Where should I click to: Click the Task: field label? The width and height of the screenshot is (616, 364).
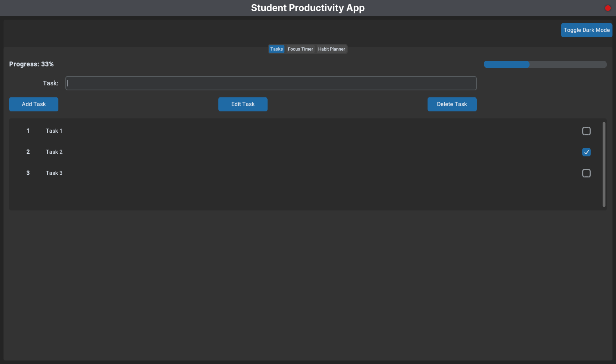[51, 83]
